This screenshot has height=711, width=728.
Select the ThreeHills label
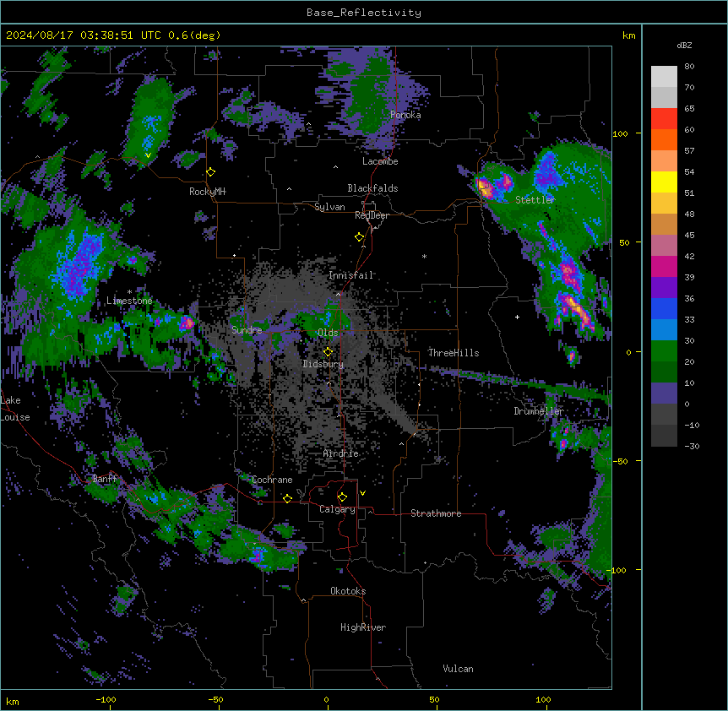pos(454,353)
